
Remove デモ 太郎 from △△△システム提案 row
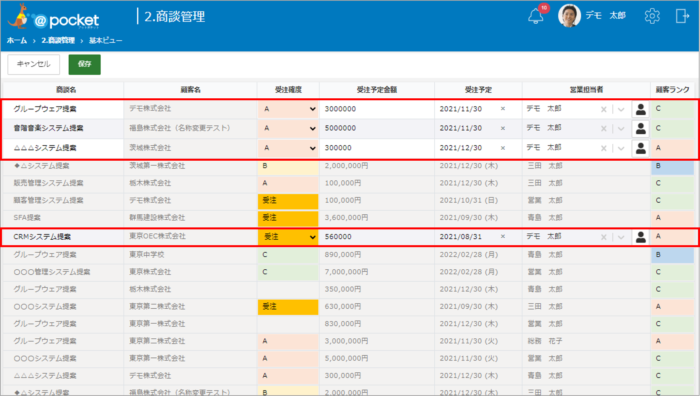[604, 149]
